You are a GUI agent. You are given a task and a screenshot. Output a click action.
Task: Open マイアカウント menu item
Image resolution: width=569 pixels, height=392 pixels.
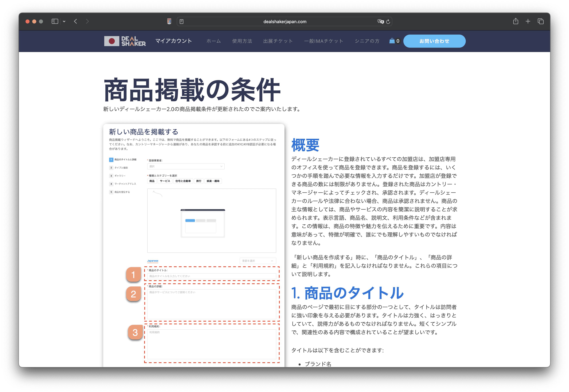coord(173,41)
